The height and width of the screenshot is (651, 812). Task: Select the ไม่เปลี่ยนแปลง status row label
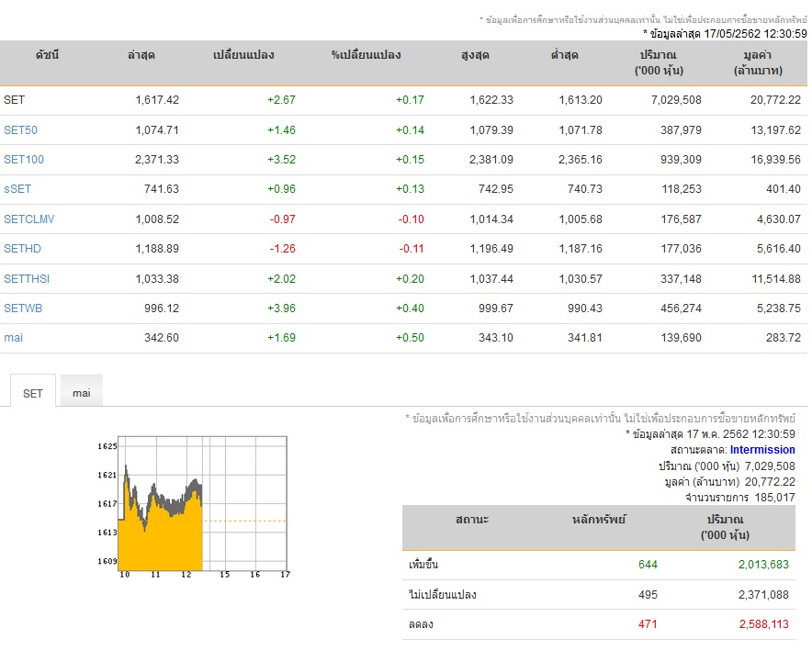click(x=443, y=595)
